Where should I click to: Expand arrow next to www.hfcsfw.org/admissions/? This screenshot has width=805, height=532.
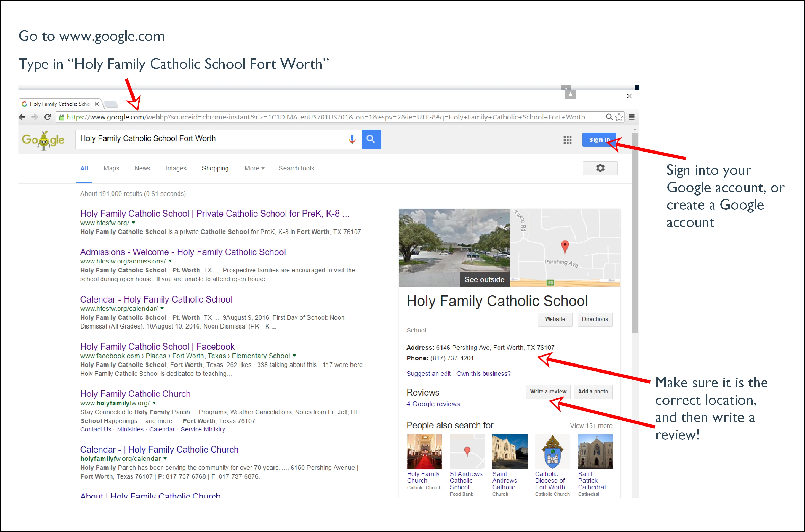click(170, 261)
